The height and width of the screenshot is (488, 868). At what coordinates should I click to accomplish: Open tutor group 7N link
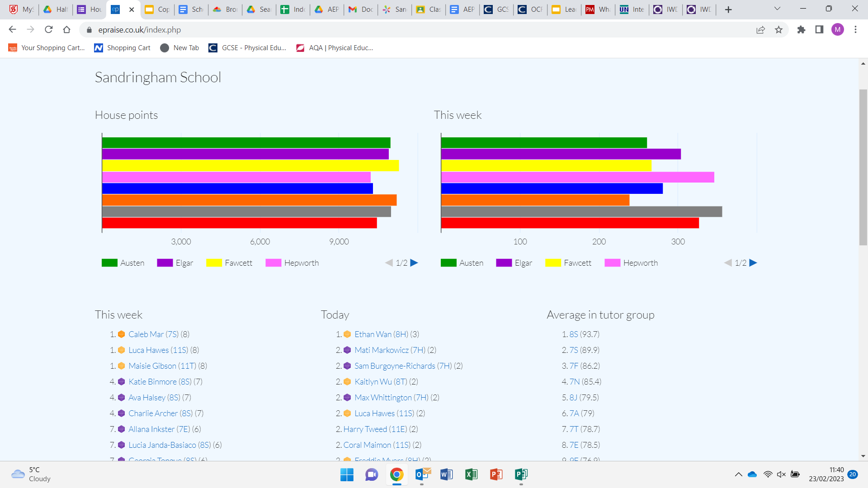[x=575, y=382]
